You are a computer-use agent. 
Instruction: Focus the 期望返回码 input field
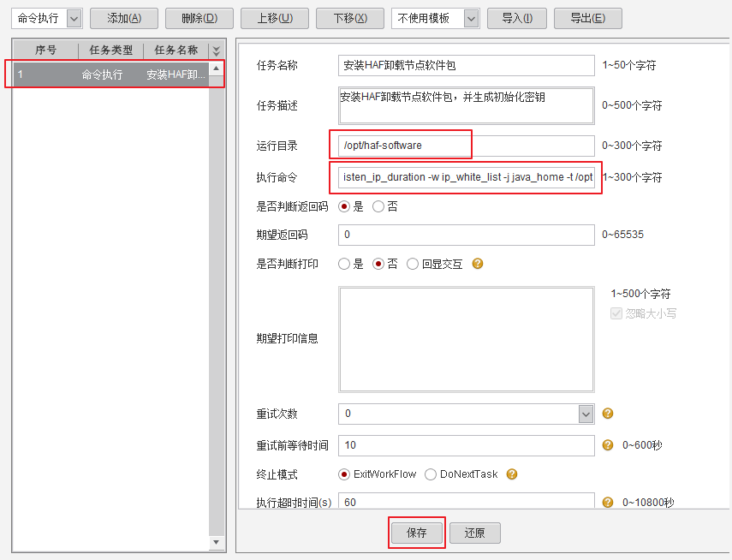(467, 235)
